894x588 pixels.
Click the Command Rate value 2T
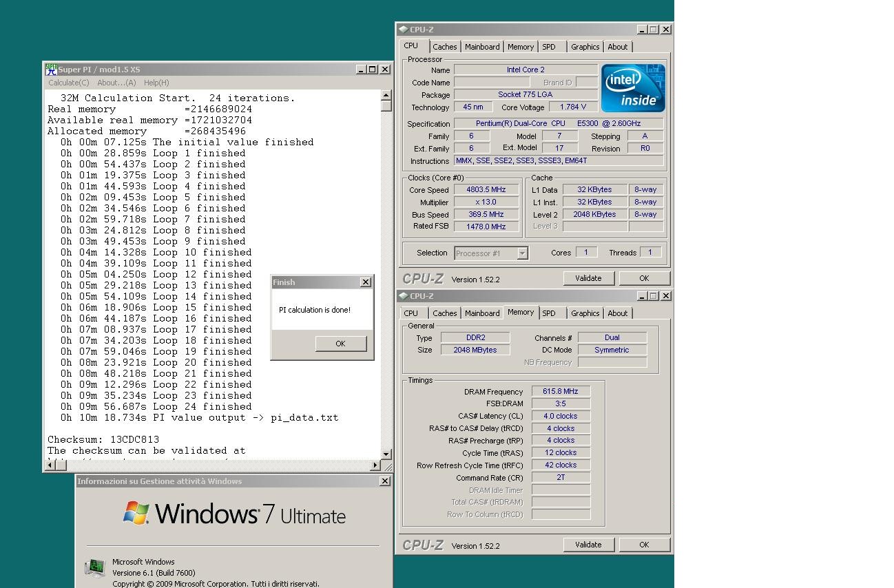coord(561,478)
